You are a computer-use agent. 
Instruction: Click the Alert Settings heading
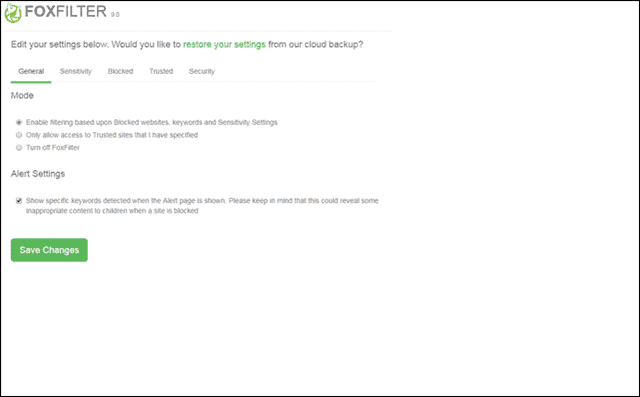click(38, 174)
